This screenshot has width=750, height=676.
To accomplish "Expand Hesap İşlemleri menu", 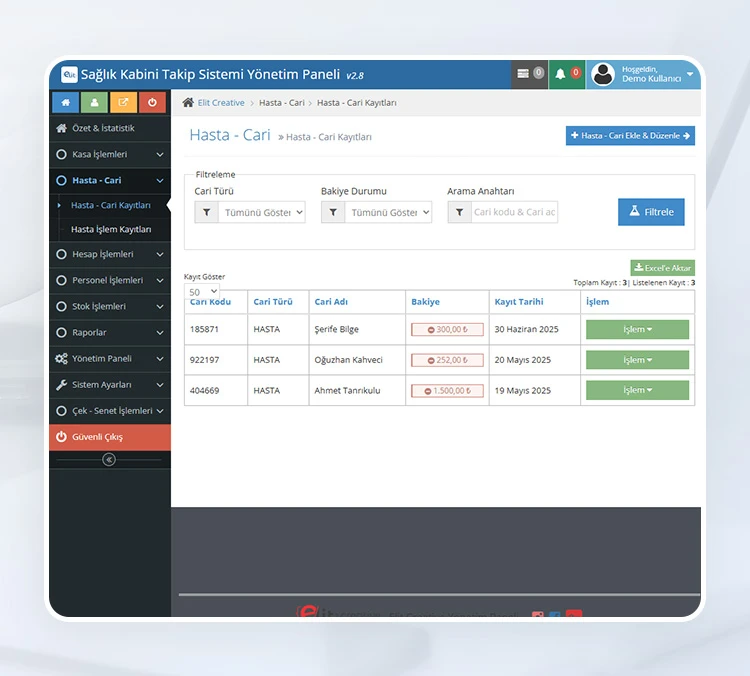I will tap(110, 254).
